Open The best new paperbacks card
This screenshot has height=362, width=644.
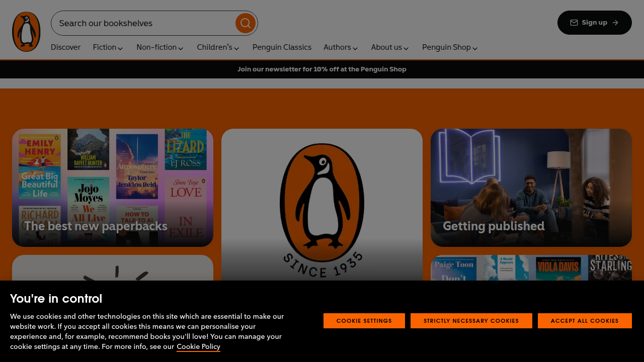click(x=113, y=188)
